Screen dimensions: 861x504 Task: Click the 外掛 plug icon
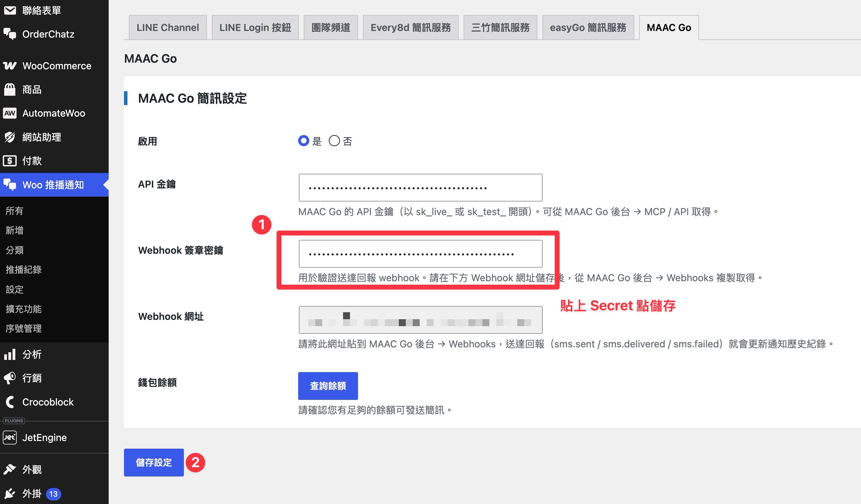click(10, 494)
